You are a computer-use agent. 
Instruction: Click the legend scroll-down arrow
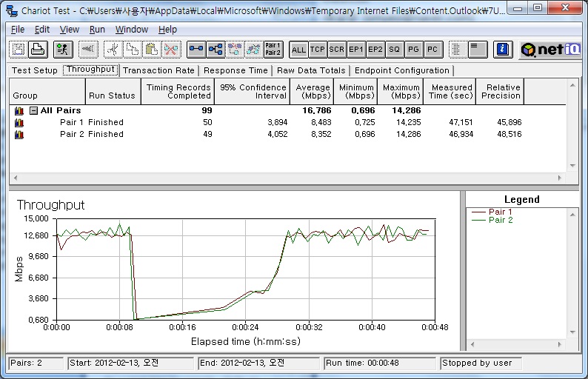[572, 332]
